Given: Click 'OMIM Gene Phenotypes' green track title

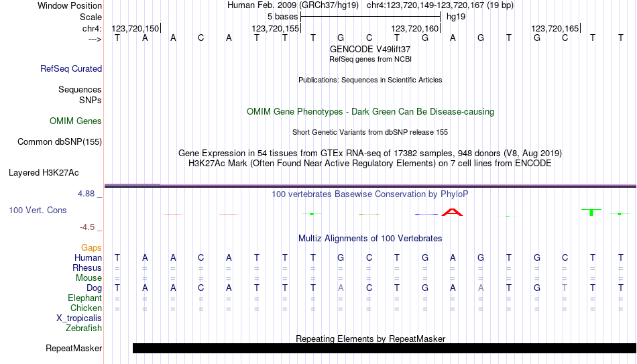Looking at the screenshot, I should (370, 112).
